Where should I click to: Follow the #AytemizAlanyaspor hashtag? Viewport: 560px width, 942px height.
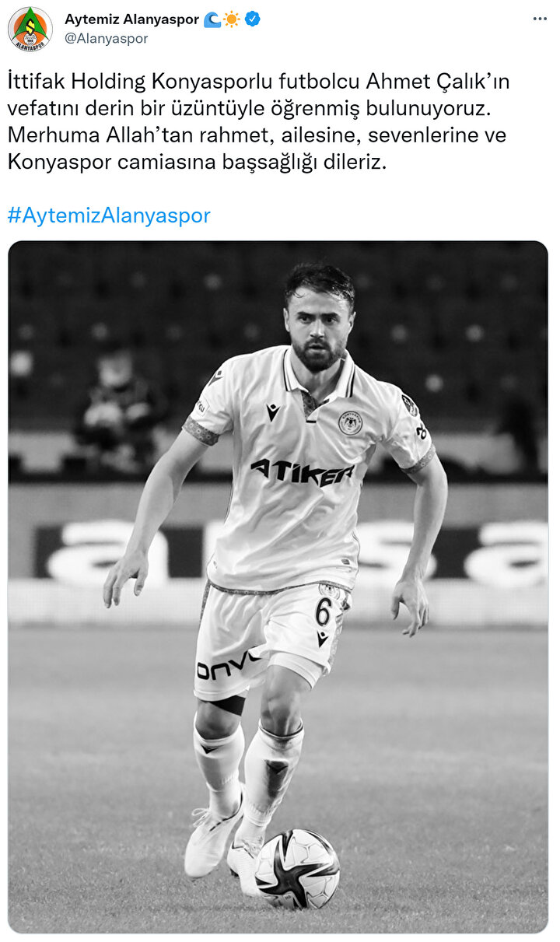pos(109,215)
